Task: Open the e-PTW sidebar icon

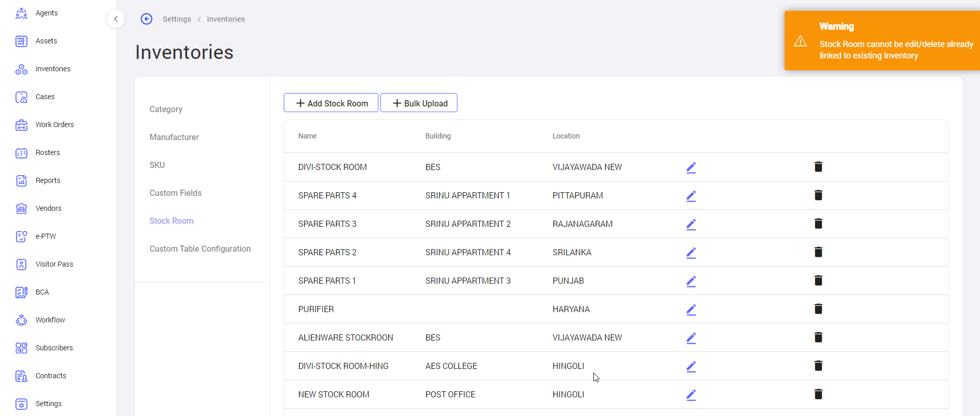Action: pos(21,237)
